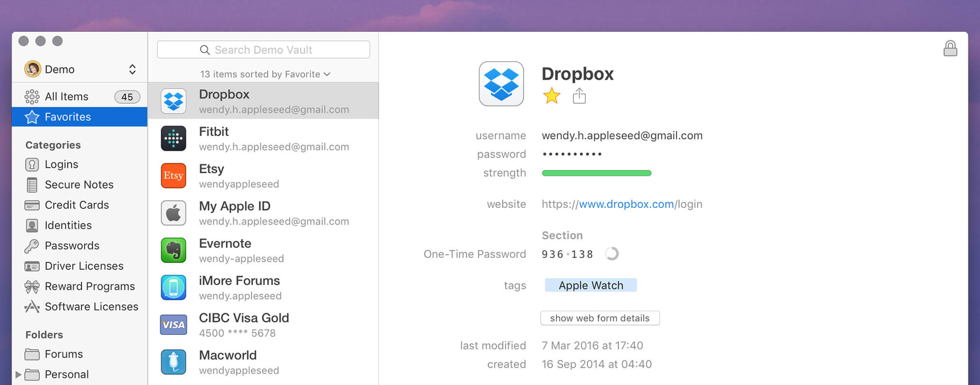This screenshot has height=385, width=980.
Task: Click the lock vault padlock icon
Action: pyautogui.click(x=950, y=49)
